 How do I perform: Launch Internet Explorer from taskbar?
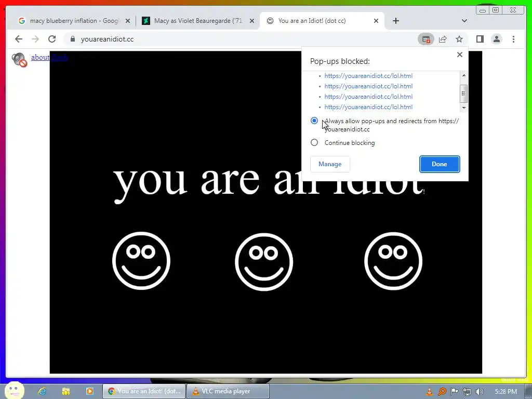[42, 391]
